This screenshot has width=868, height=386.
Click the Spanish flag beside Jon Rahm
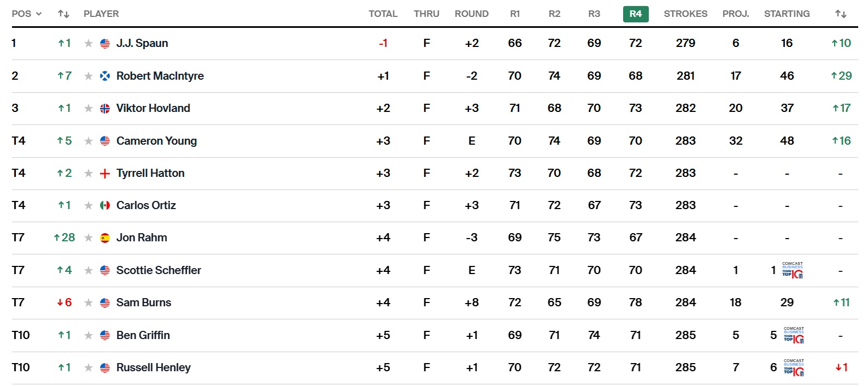105,238
